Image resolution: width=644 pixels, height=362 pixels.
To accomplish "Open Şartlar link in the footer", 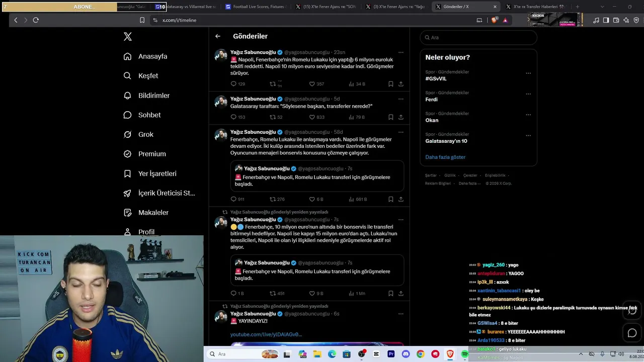I will pos(431,175).
